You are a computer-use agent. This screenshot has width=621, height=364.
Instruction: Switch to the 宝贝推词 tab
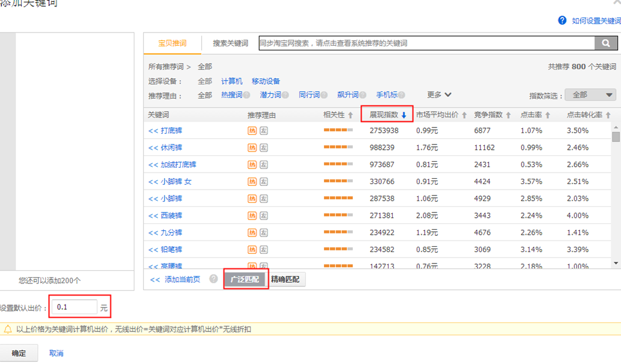[x=172, y=43]
